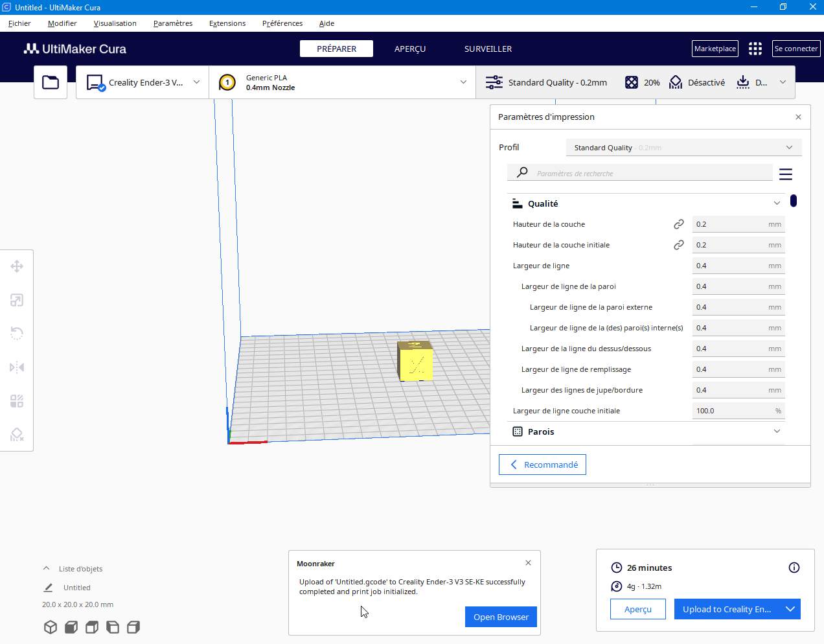This screenshot has width=824, height=644.
Task: Open Generic PLA material dropdown
Action: coord(343,82)
